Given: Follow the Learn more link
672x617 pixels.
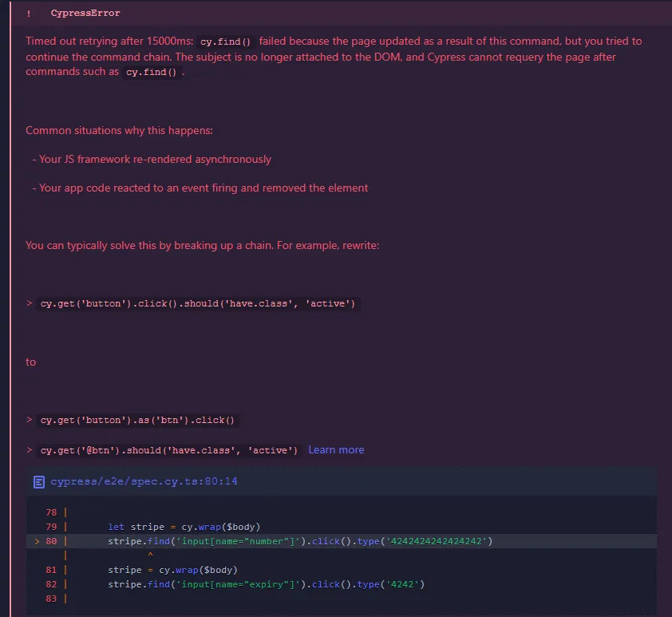Looking at the screenshot, I should pyautogui.click(x=336, y=450).
